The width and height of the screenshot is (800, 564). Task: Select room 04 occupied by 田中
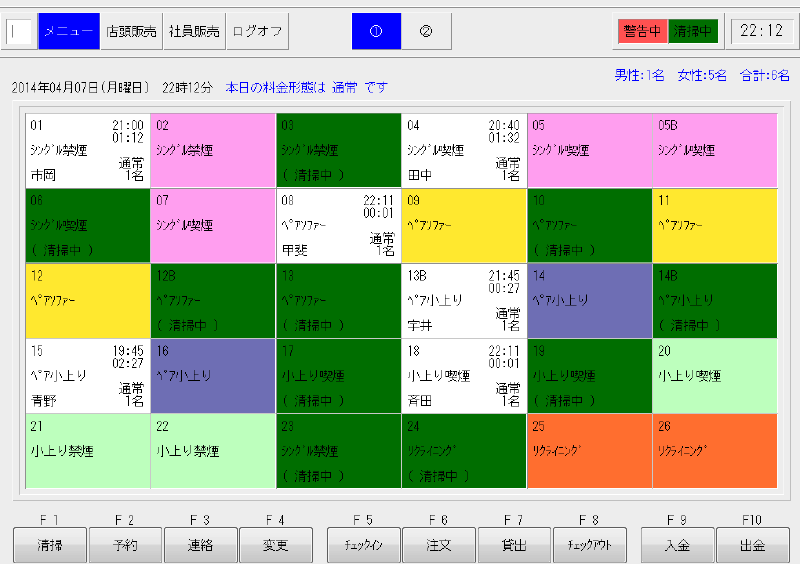(x=464, y=151)
